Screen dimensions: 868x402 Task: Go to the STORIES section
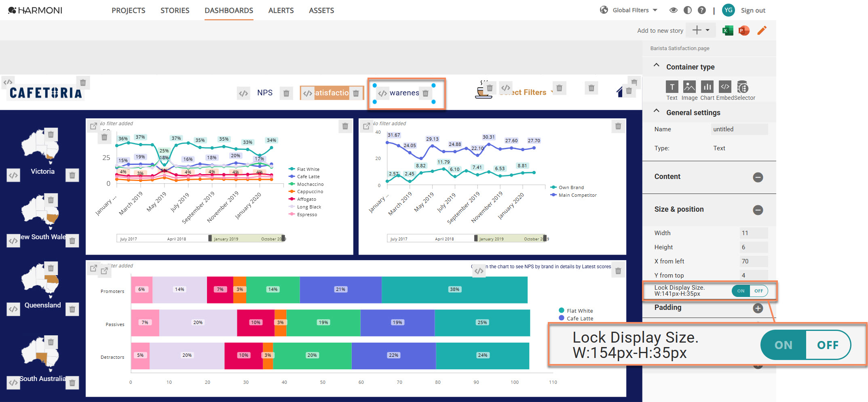click(175, 11)
